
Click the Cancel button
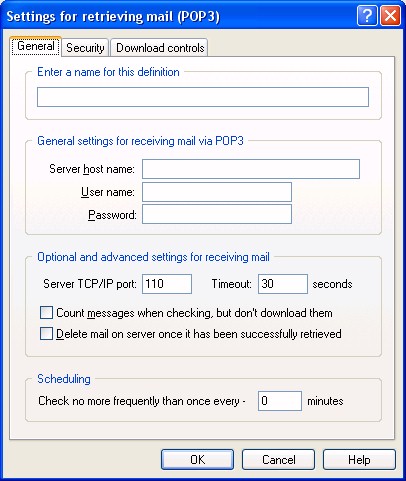[x=278, y=460]
